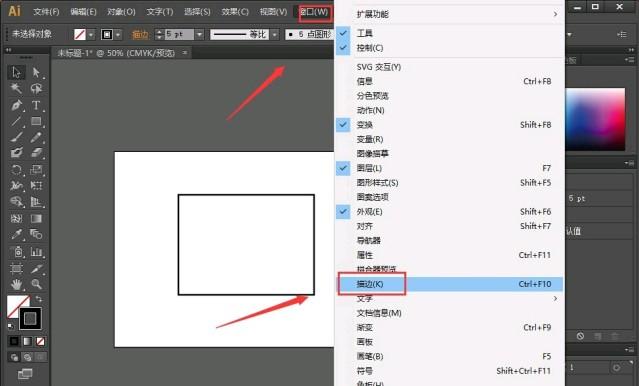639x386 pixels.
Task: Pick the Free Transform tool
Action: coord(36,186)
